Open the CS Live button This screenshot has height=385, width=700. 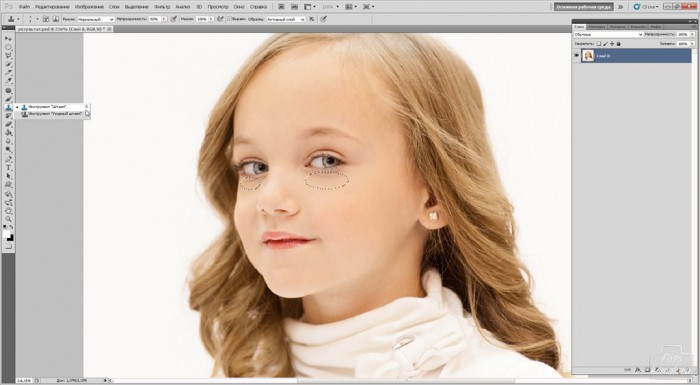[646, 7]
